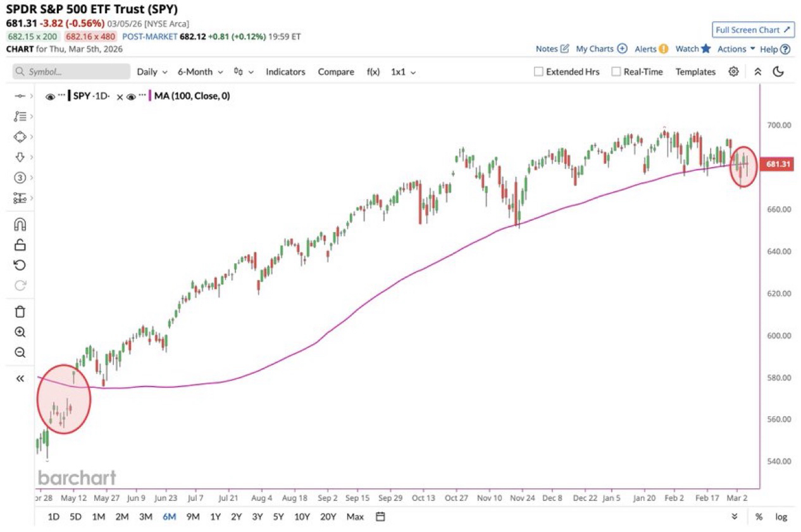The height and width of the screenshot is (532, 801).
Task: Zoom in using the plus magnifier
Action: point(20,332)
